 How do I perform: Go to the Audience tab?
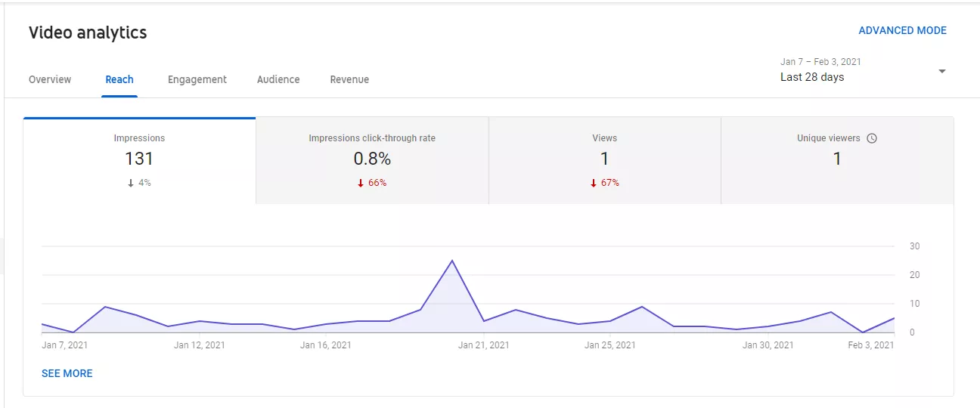[x=278, y=79]
